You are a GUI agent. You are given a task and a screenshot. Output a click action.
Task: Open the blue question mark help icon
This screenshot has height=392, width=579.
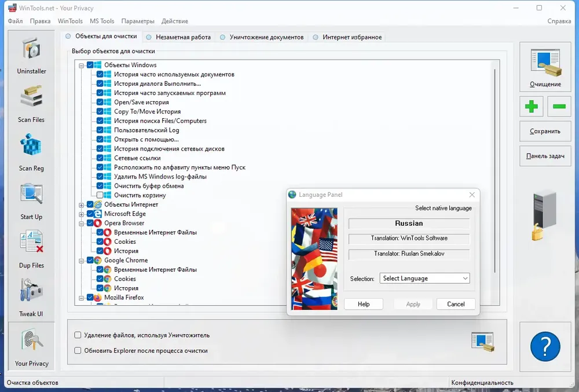545,347
